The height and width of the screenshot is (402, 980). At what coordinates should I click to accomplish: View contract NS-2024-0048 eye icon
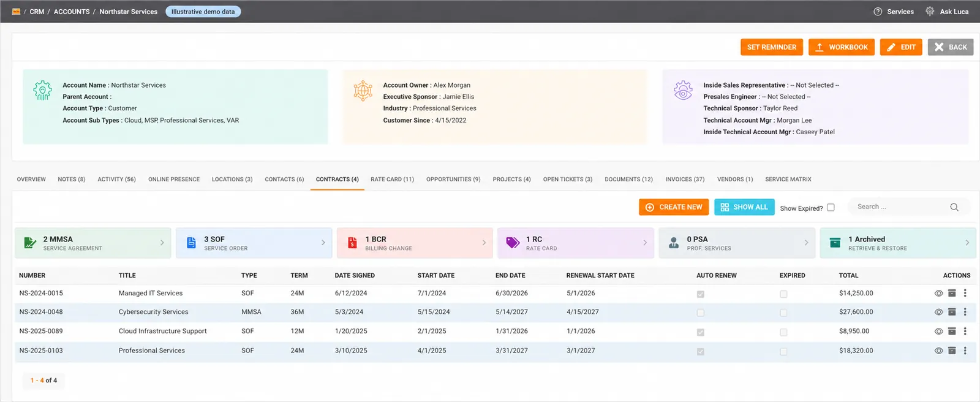[938, 312]
